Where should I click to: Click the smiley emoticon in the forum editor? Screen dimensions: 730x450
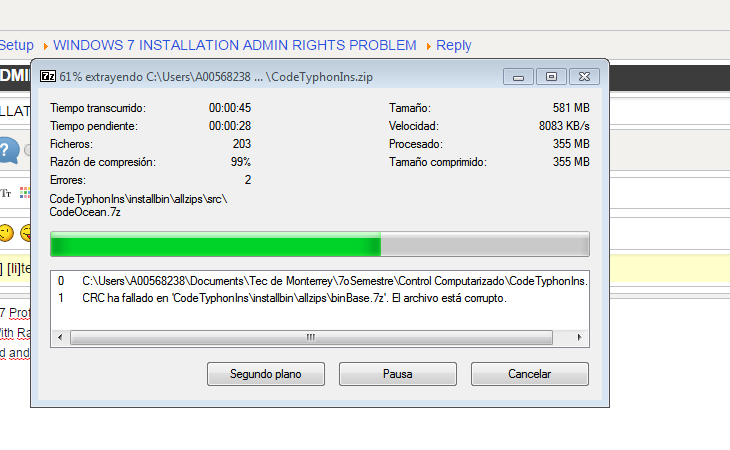pos(7,233)
